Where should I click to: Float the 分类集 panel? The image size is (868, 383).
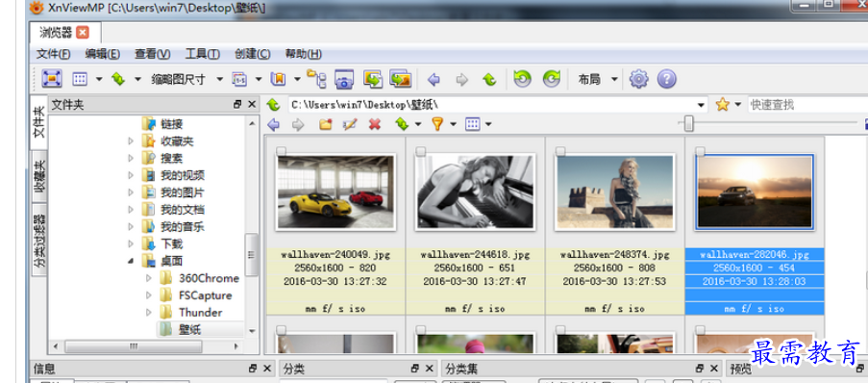pos(701,369)
